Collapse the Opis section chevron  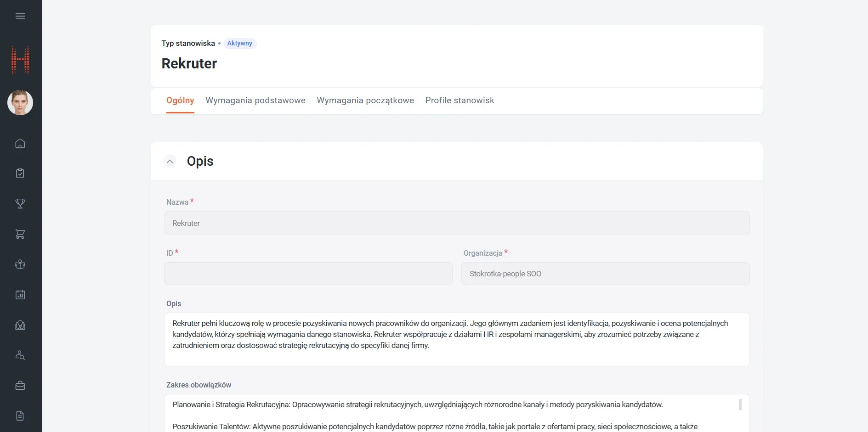coord(170,162)
